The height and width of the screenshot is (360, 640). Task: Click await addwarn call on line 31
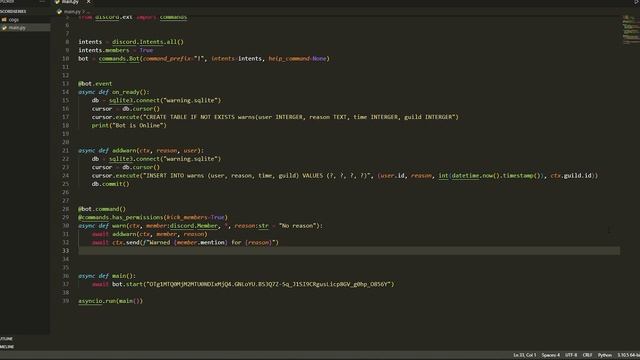(149, 234)
